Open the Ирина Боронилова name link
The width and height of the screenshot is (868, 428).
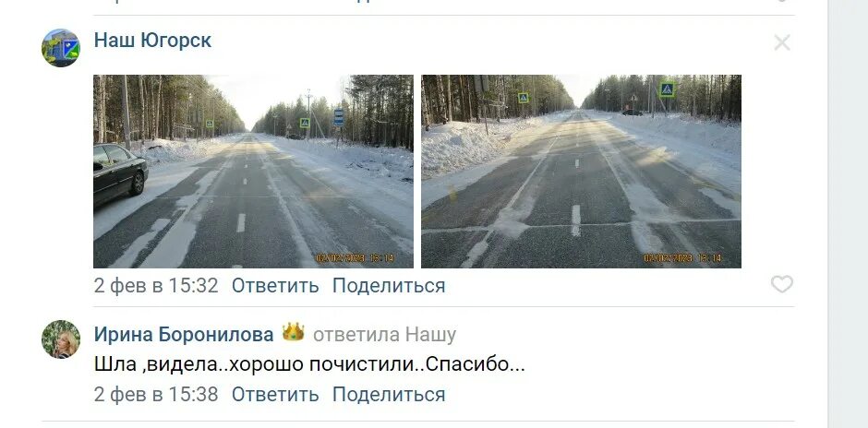[x=183, y=335]
